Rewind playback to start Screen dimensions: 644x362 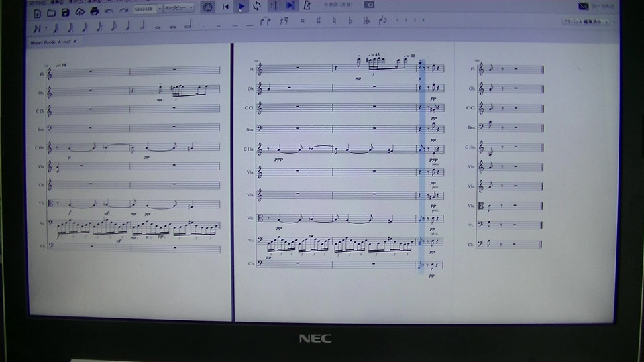coord(225,6)
